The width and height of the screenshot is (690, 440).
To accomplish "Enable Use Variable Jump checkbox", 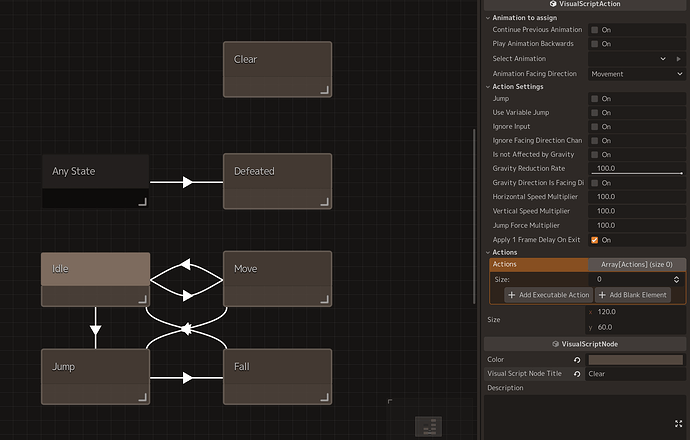I will (x=595, y=113).
